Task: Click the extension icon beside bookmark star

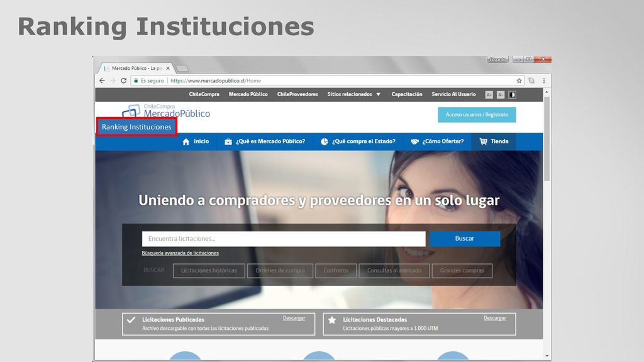Action: pos(531,81)
